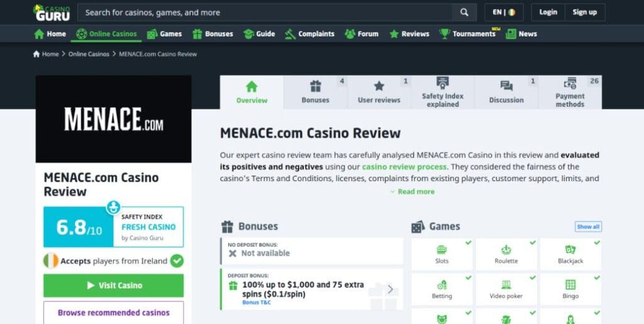Open the Roulette game category tile
The width and height of the screenshot is (644, 324).
pos(506,254)
